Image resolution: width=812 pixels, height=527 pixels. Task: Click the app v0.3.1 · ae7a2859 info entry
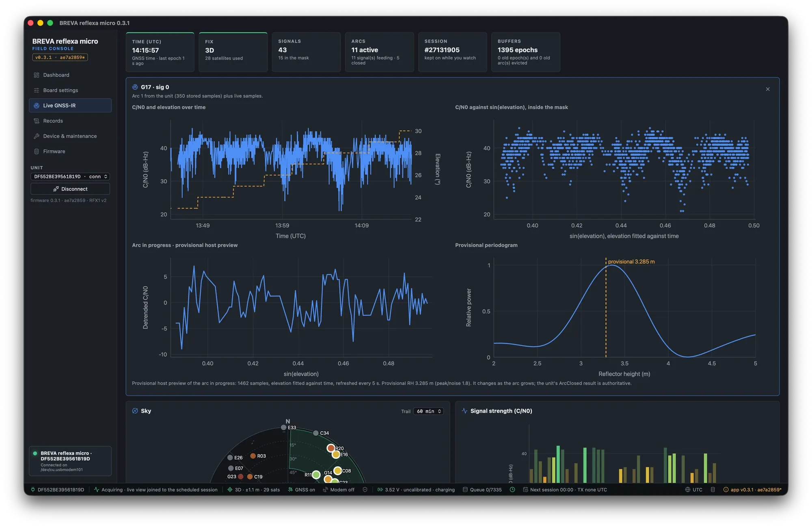pos(752,490)
